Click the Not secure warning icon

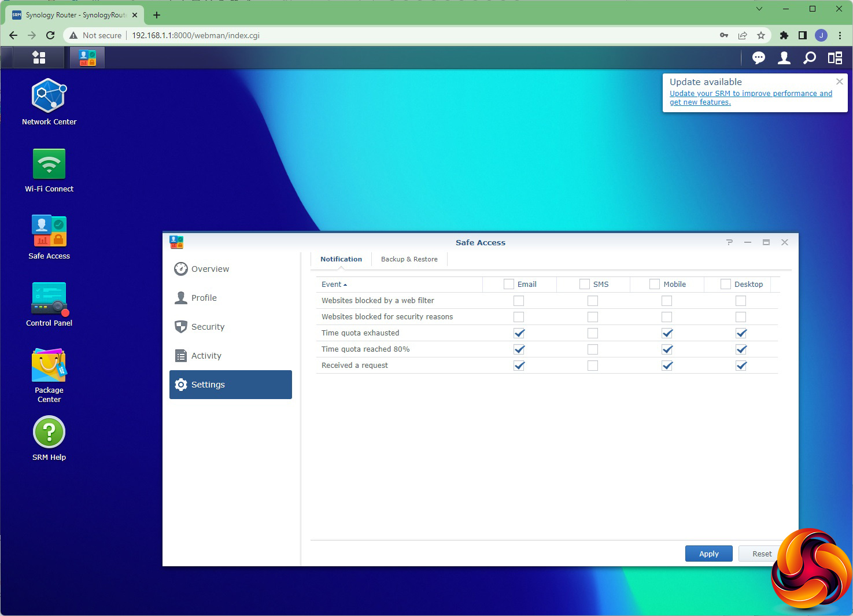73,35
